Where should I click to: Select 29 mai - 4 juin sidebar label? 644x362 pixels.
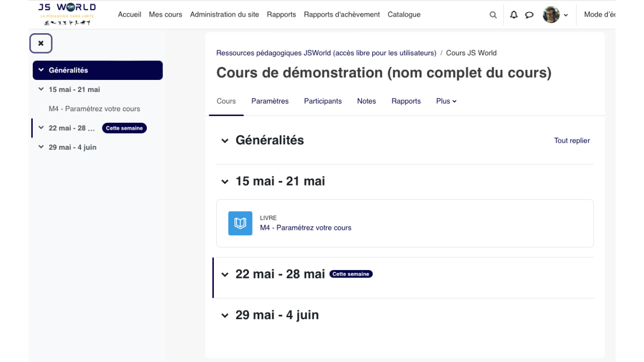pyautogui.click(x=72, y=147)
